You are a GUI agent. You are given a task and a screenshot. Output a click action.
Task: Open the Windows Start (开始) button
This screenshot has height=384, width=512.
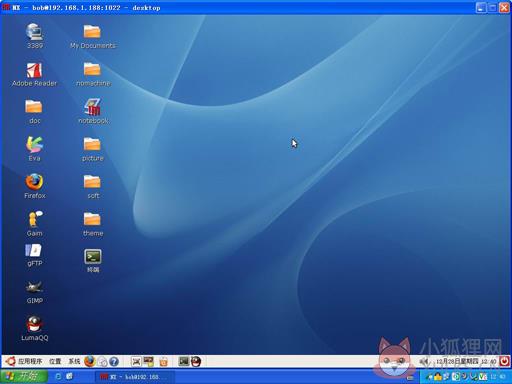point(24,377)
